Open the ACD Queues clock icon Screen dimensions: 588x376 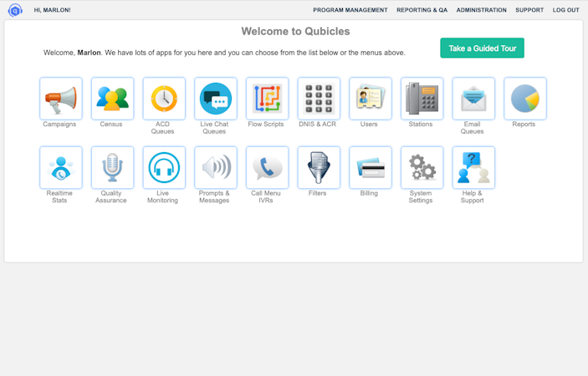click(164, 99)
